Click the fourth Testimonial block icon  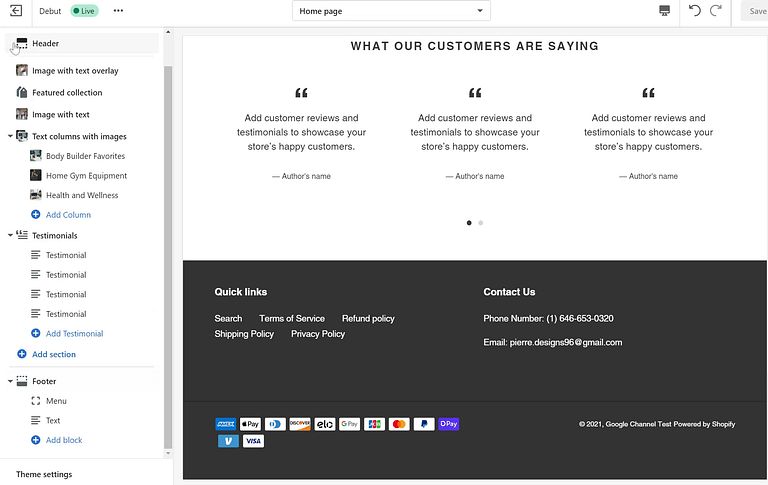[35, 314]
